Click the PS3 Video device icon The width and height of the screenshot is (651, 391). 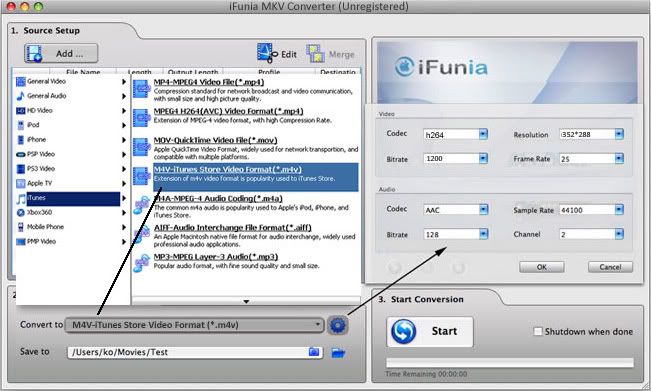[x=21, y=169]
